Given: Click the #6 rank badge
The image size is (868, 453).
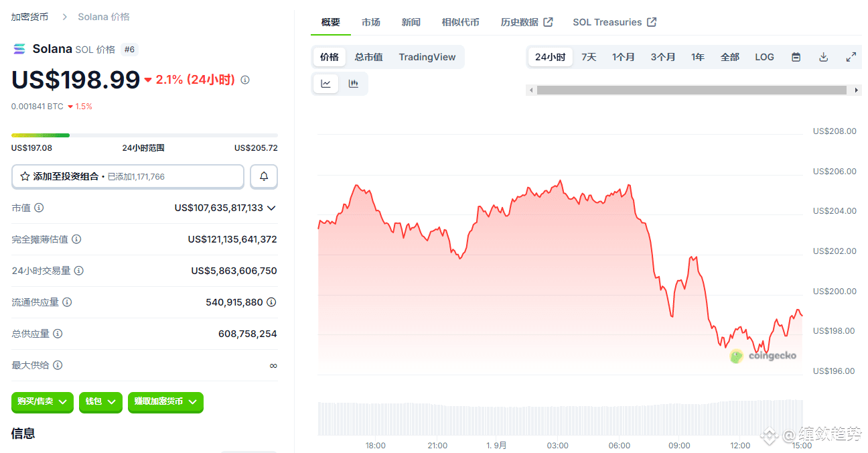Looking at the screenshot, I should (x=130, y=49).
